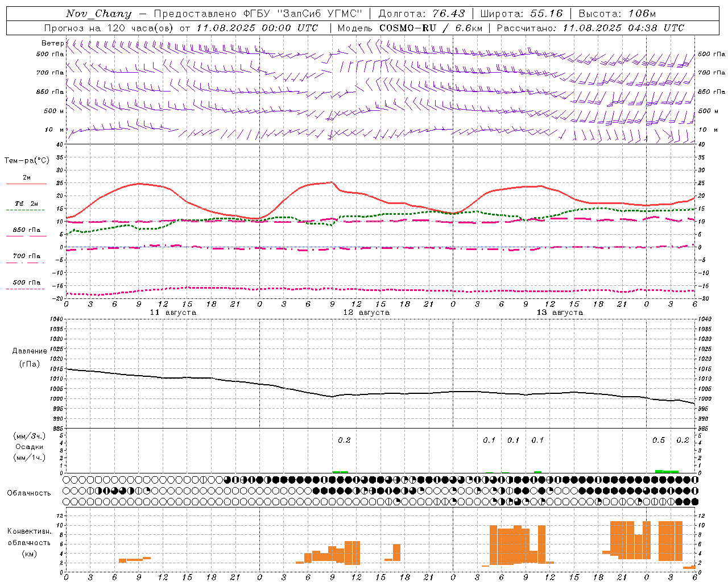This screenshot has height=582, width=728.
Task: Click the Конвективн. label of convective clouds
Action: click(x=29, y=531)
